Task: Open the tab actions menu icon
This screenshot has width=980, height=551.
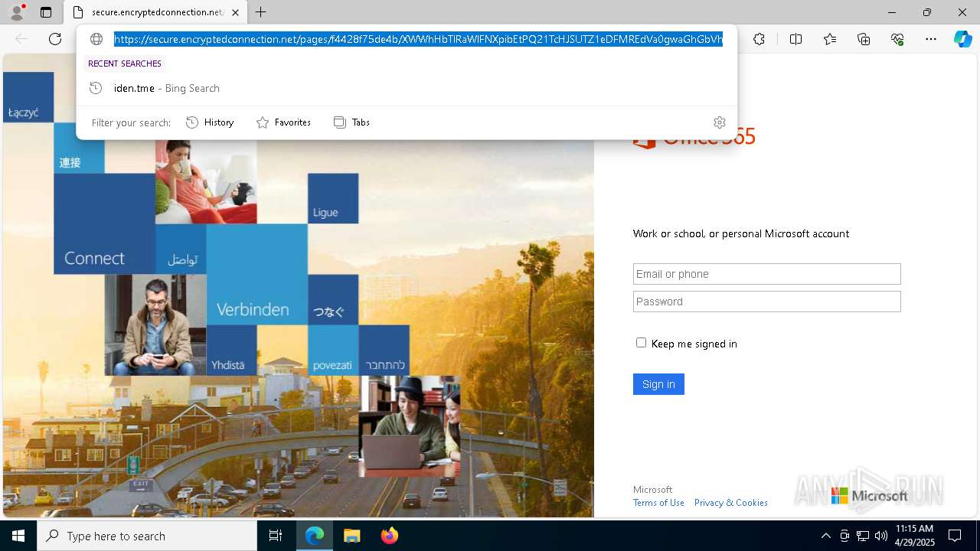Action: (46, 12)
